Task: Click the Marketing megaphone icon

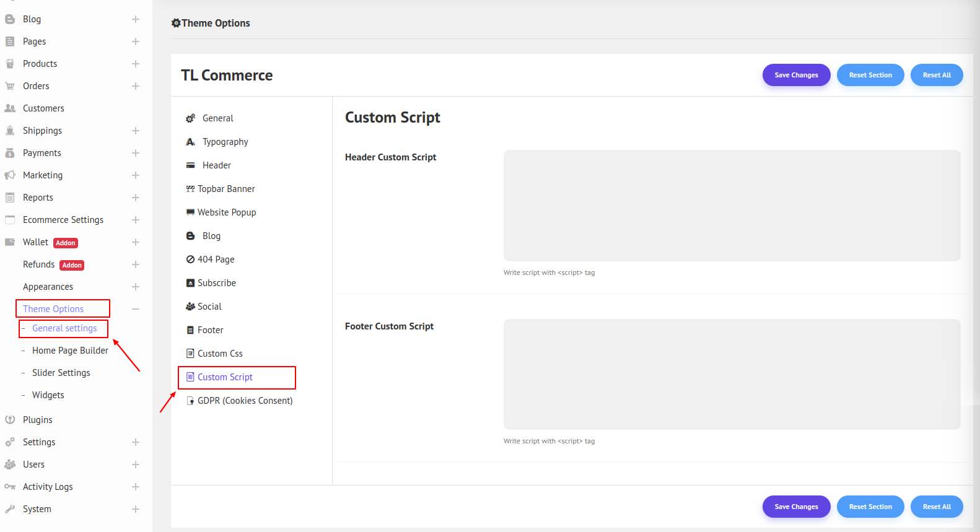Action: point(10,175)
